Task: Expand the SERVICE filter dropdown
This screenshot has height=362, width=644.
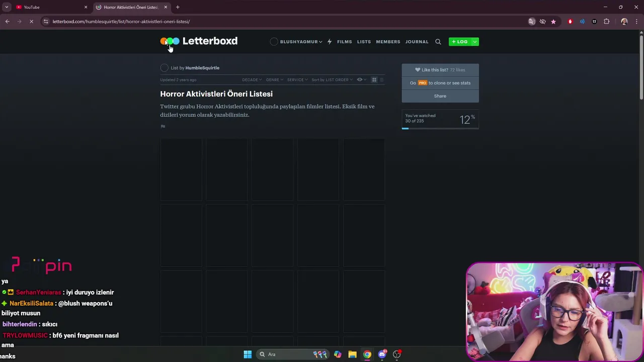Action: coord(297,80)
